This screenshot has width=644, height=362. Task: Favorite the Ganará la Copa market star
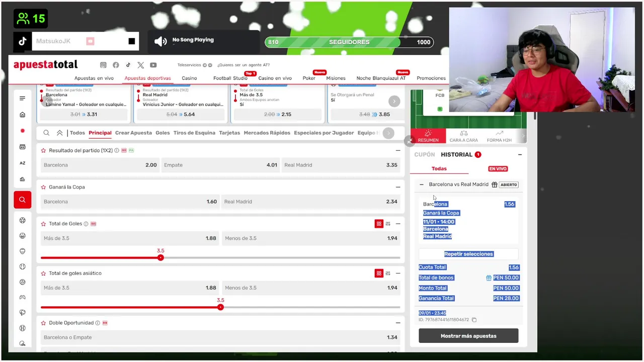point(44,187)
